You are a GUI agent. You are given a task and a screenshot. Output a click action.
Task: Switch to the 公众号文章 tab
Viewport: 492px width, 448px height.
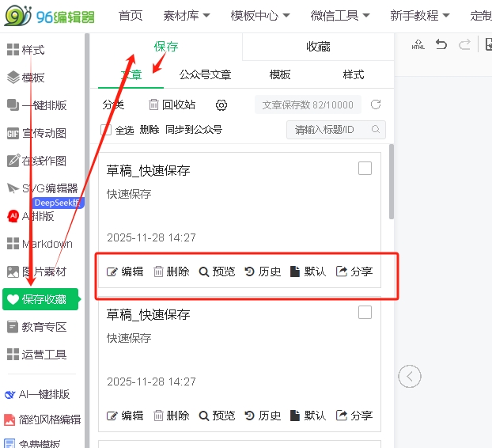pos(206,74)
